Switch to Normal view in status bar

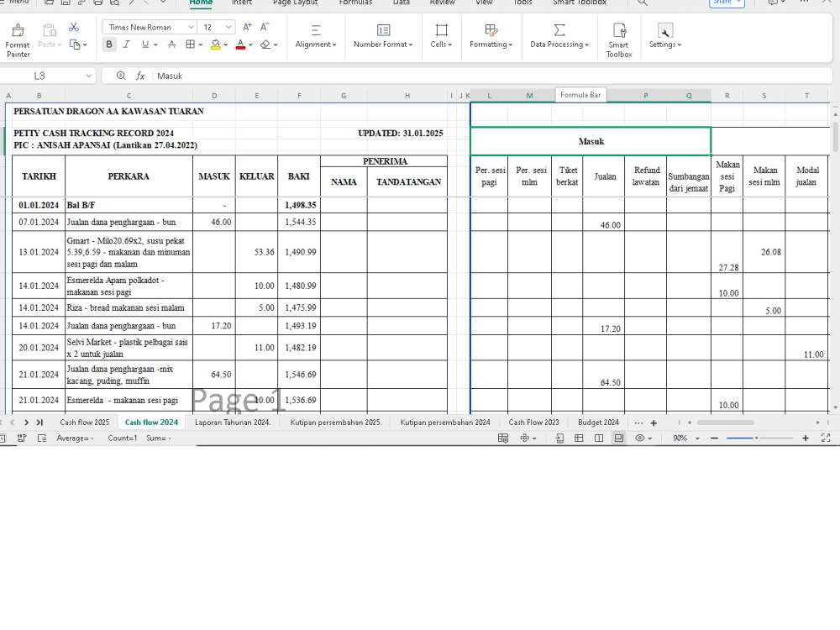pos(579,438)
